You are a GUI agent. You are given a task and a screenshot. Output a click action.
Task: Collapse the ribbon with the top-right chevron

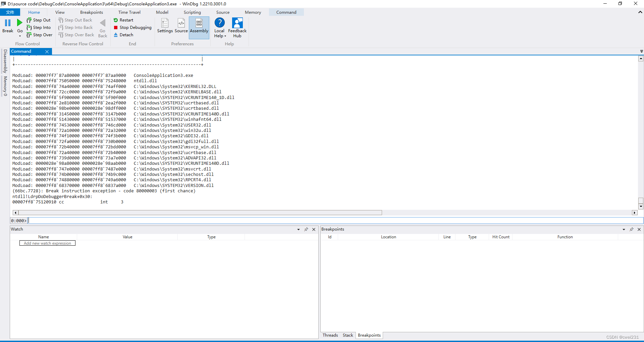coord(640,12)
